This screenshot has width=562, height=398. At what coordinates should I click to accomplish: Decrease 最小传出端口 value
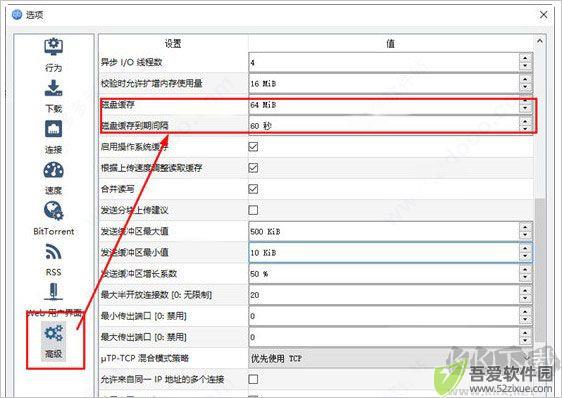[x=525, y=320]
